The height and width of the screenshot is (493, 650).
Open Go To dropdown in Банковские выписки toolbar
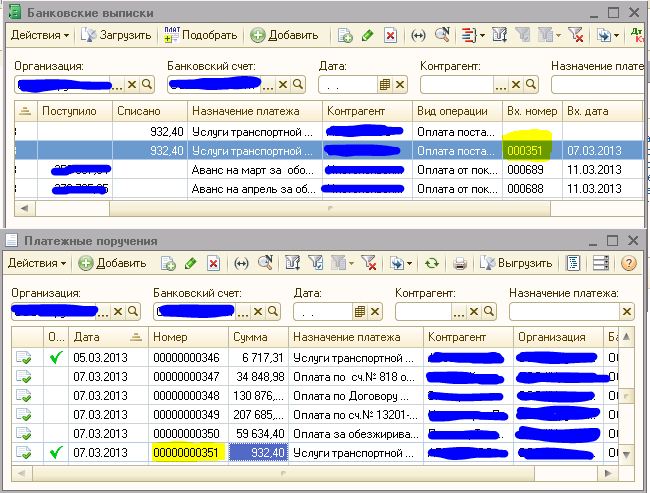608,36
